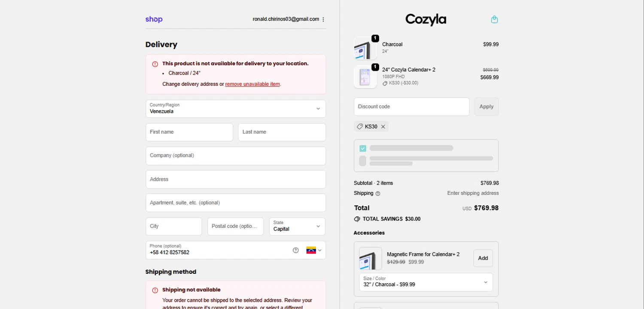Click the "Enter shipping address" text
Image resolution: width=644 pixels, height=309 pixels.
473,194
